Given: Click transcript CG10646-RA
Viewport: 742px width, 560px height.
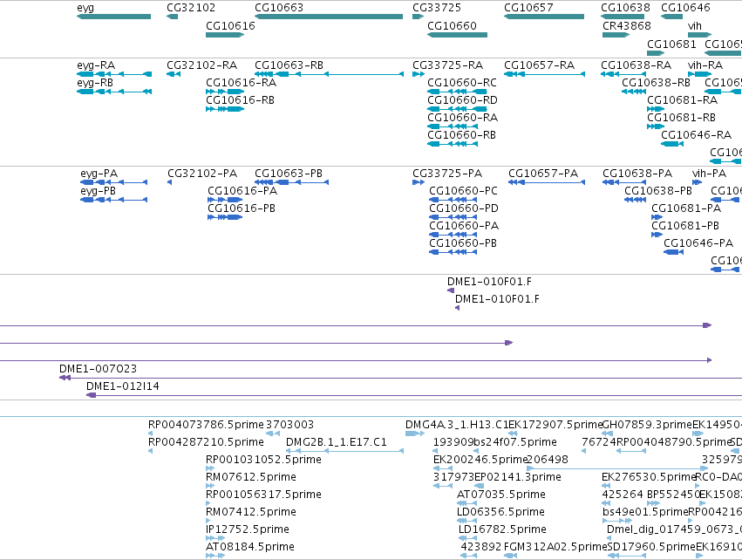Looking at the screenshot, I should coord(672,145).
